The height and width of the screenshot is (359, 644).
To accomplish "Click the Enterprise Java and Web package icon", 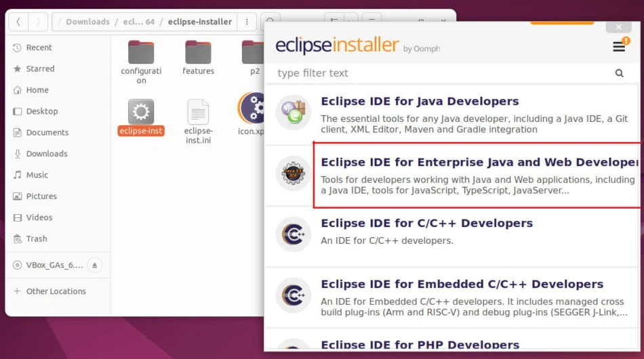I will coord(294,173).
